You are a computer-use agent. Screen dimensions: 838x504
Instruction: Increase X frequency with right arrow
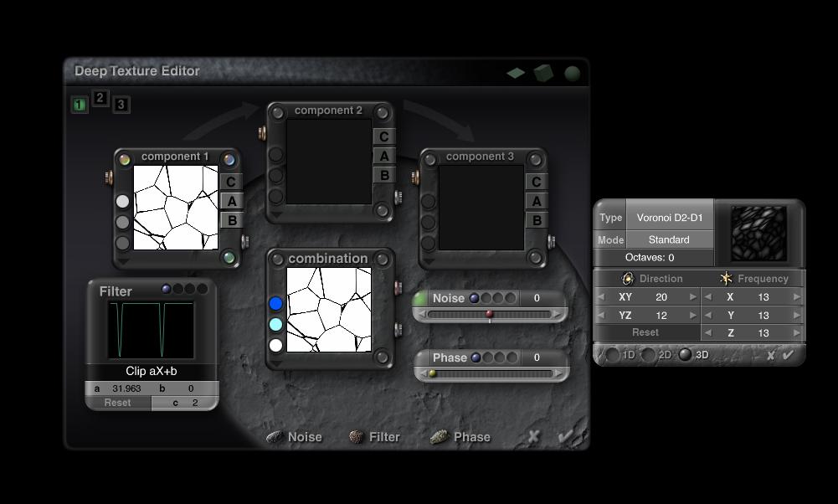pyautogui.click(x=797, y=296)
